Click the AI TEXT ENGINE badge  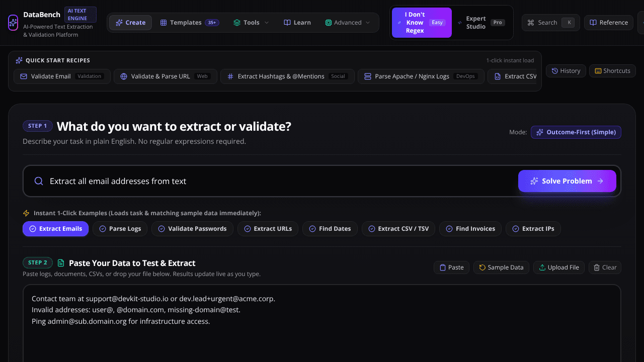[x=80, y=15]
